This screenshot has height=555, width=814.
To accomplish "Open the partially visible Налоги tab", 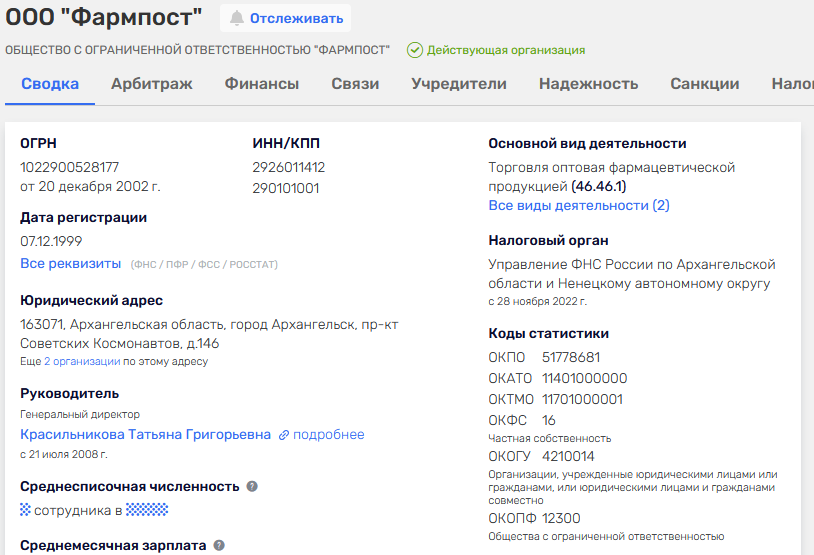I will (x=792, y=84).
